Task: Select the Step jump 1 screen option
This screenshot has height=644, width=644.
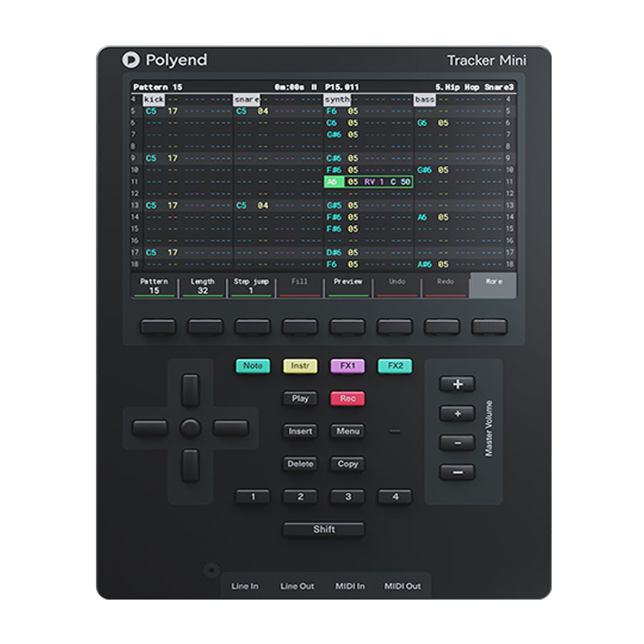Action: point(251,286)
